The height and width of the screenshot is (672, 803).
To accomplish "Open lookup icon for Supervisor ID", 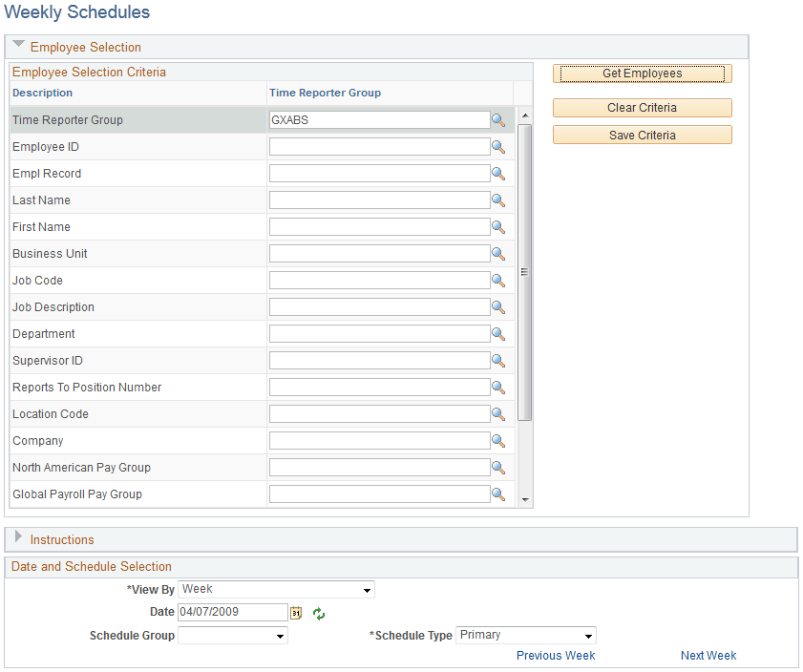I will (498, 360).
